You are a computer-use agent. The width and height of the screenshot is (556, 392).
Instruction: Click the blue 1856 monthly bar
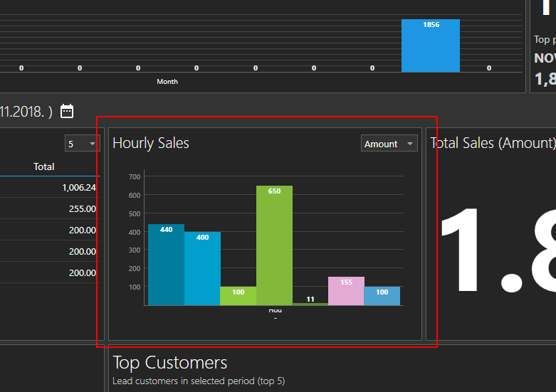click(430, 46)
